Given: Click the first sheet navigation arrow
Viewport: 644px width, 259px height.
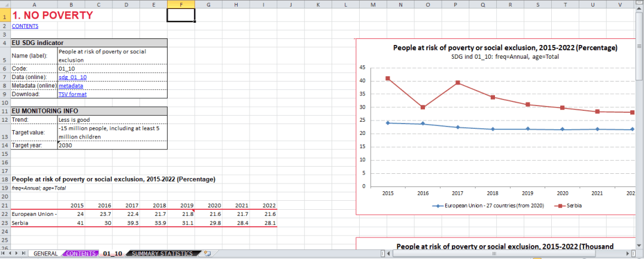Looking at the screenshot, I should point(4,254).
